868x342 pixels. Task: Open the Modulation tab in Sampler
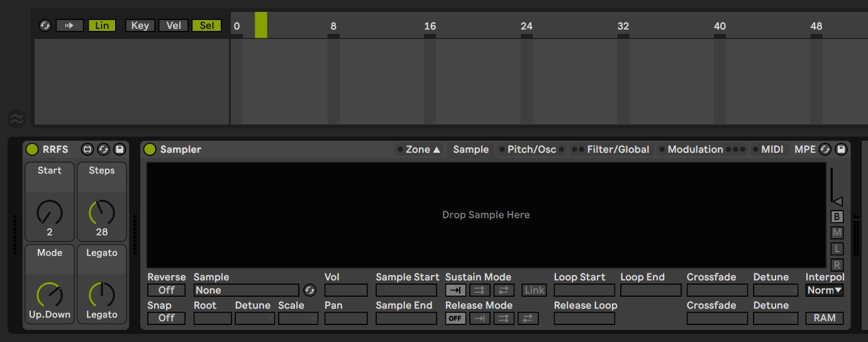694,150
